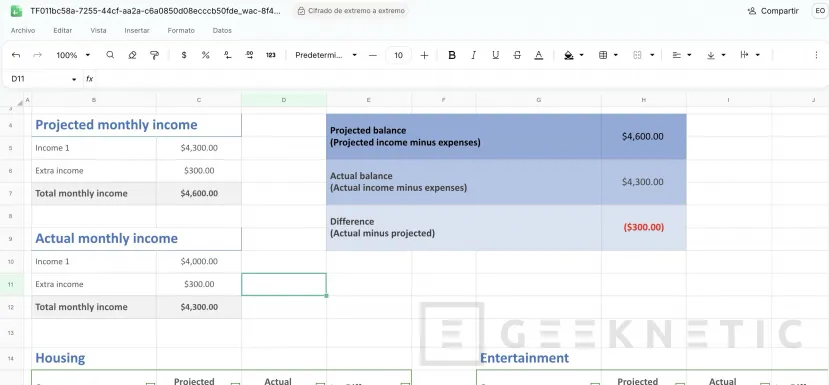Viewport: 829px width, 385px height.
Task: Open the Archivo menu
Action: [x=23, y=31]
